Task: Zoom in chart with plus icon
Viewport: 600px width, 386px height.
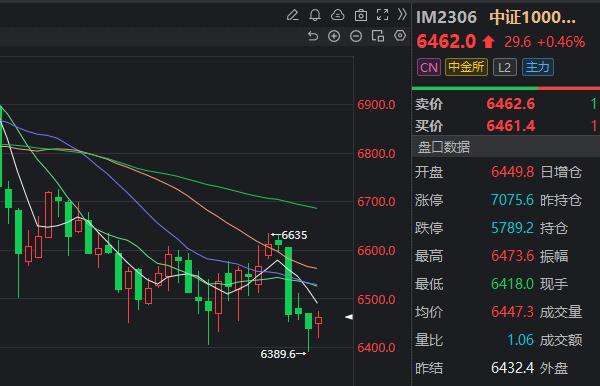Action: tap(334, 36)
